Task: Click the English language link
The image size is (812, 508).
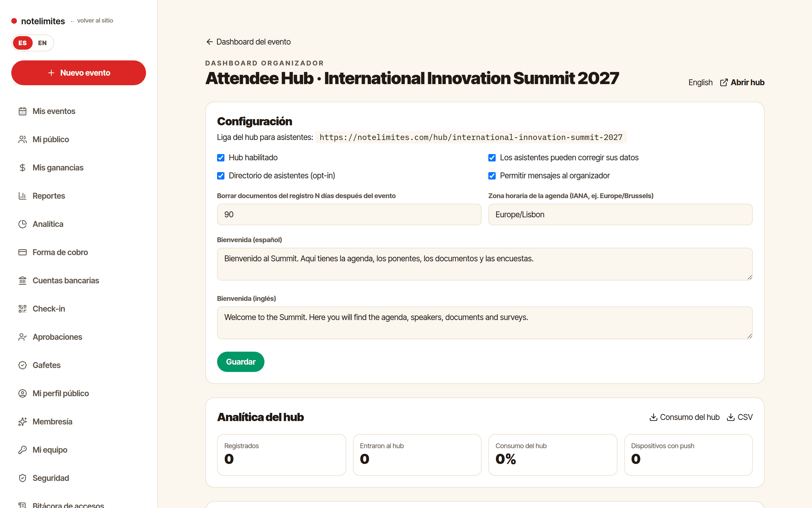Action: 700,83
